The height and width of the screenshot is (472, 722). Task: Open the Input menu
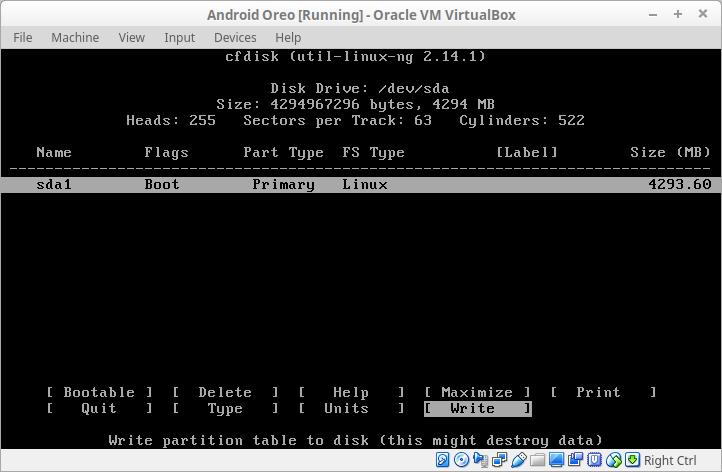180,37
